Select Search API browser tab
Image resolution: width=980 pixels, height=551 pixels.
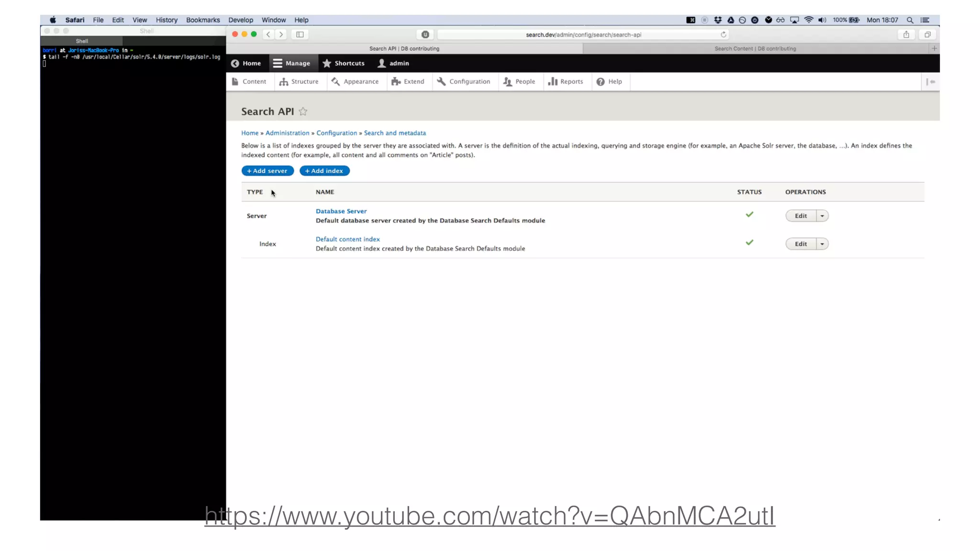point(404,48)
